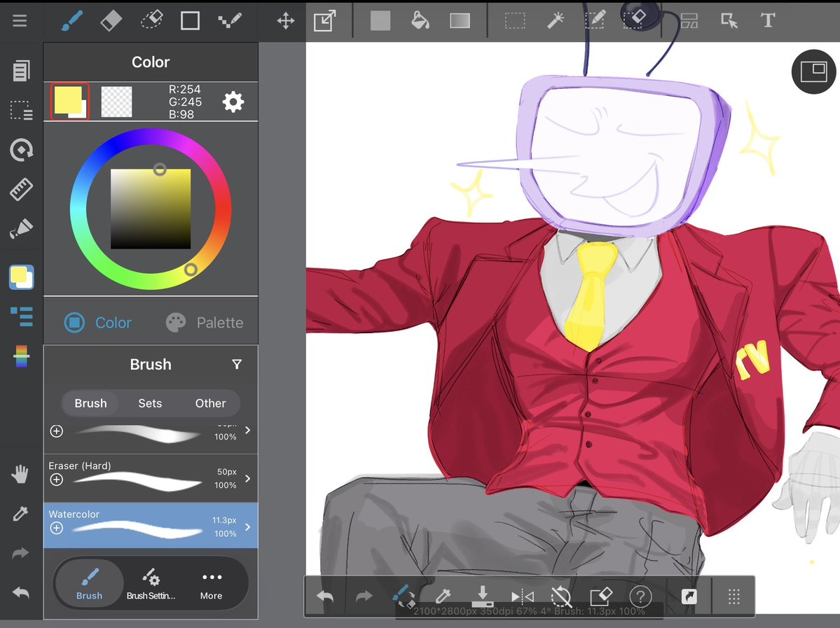Click the export share arrow button

689,596
